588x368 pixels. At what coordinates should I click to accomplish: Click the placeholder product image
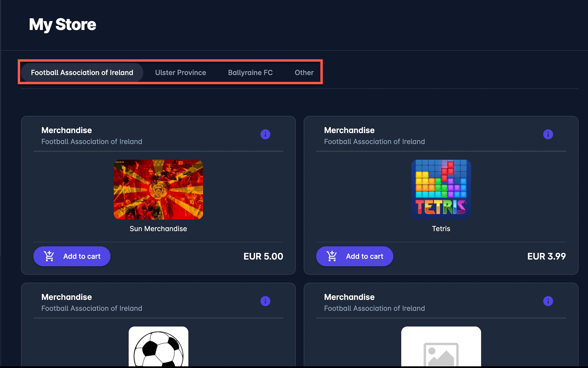tap(441, 347)
